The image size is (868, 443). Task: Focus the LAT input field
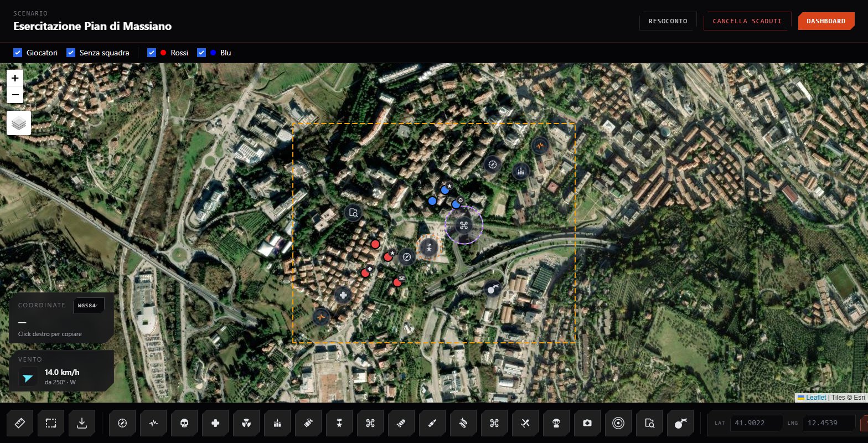coord(756,423)
